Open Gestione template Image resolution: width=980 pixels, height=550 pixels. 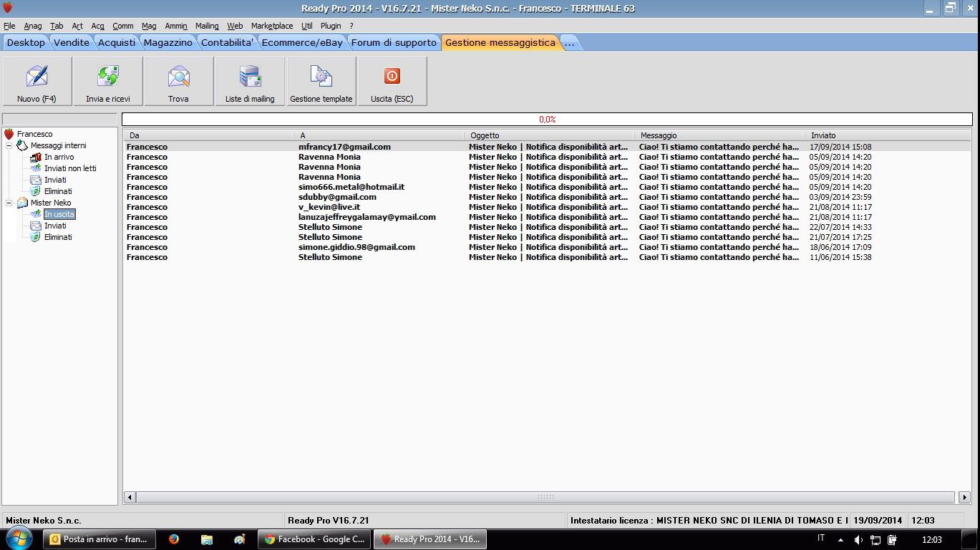[x=321, y=82]
